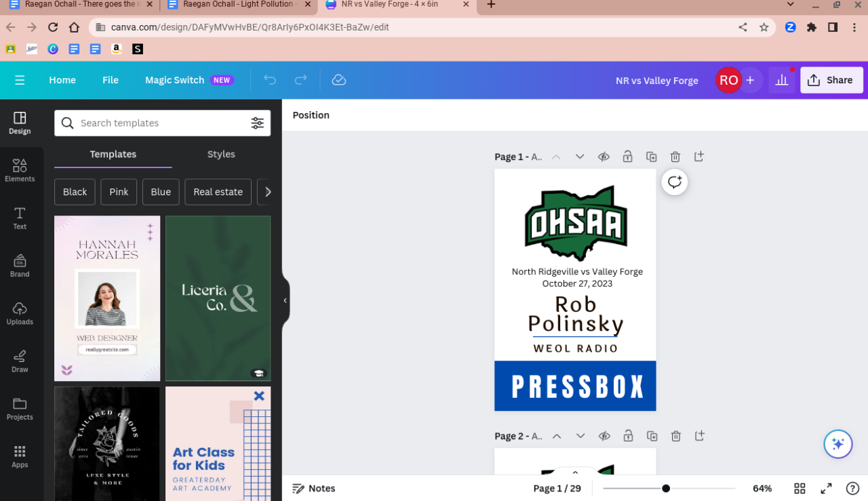The width and height of the screenshot is (868, 501).
Task: Select the Draw tool in the sidebar
Action: click(x=20, y=361)
